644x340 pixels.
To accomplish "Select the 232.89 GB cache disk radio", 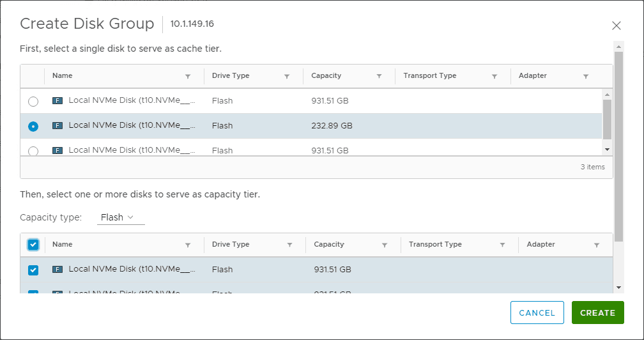I will click(x=33, y=127).
